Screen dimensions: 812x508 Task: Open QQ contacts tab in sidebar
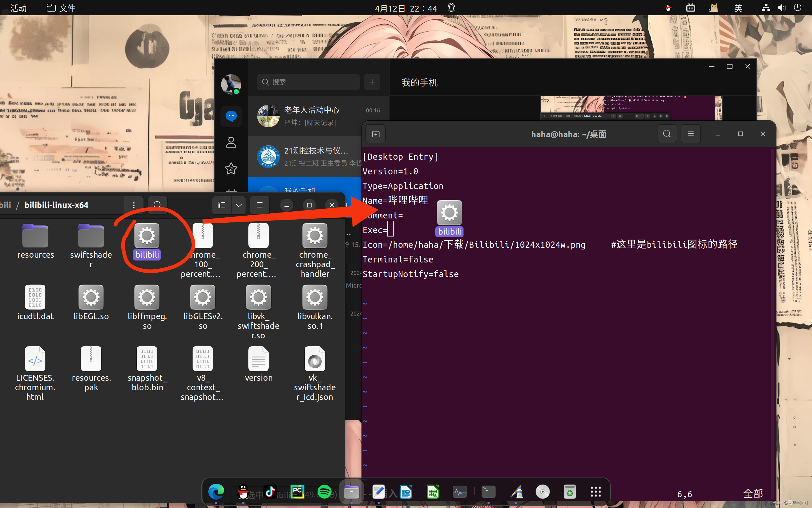[231, 142]
